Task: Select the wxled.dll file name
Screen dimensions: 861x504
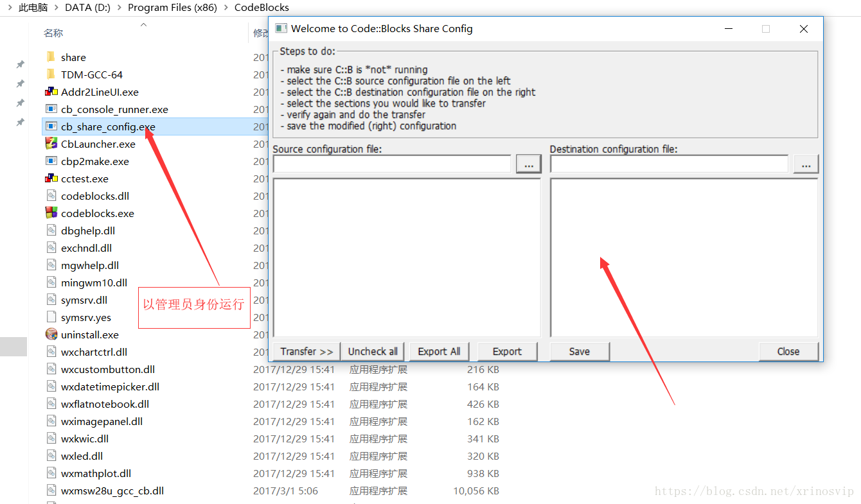Action: [82, 456]
